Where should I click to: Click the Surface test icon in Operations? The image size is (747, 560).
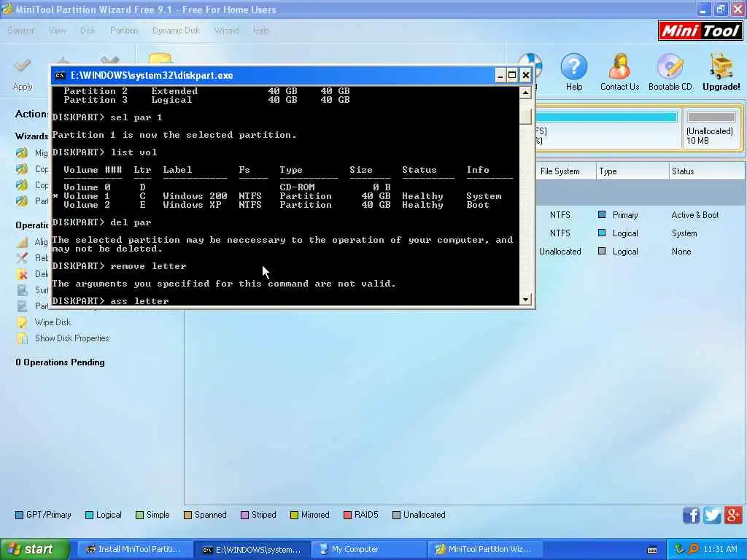pyautogui.click(x=22, y=290)
